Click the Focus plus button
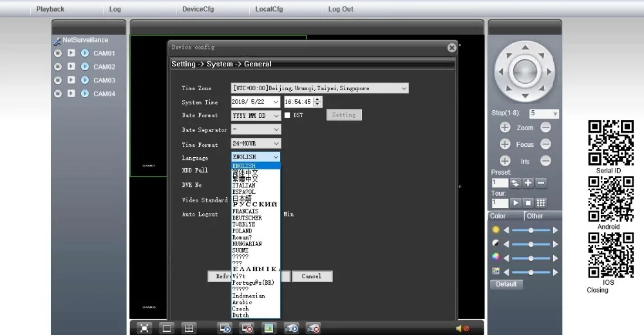The width and height of the screenshot is (644, 335). 505,144
